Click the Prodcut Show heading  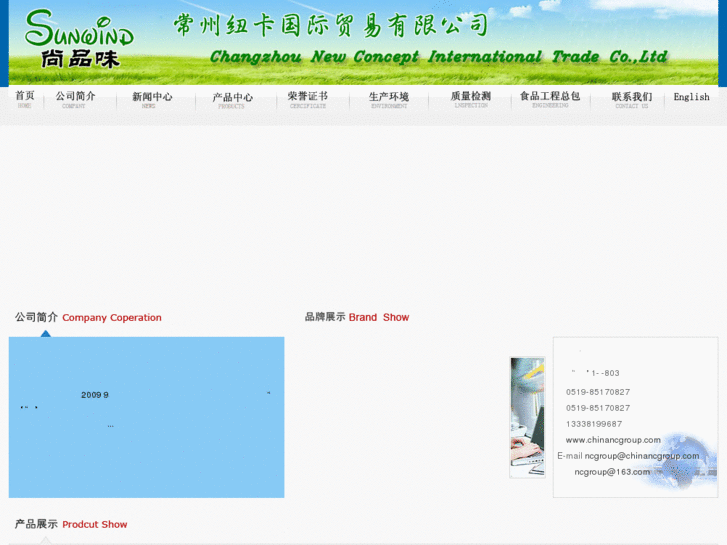pos(95,525)
